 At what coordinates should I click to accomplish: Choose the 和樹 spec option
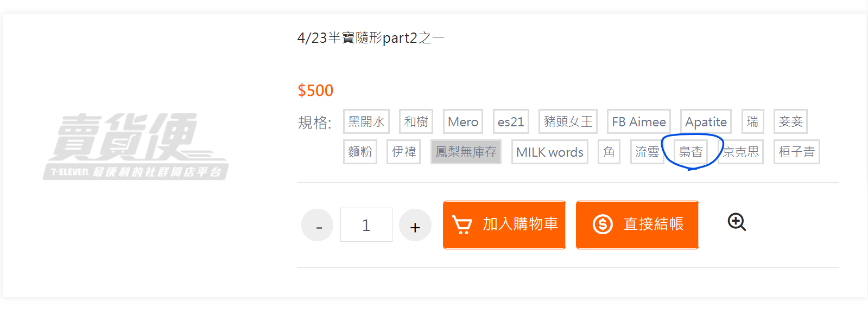416,121
